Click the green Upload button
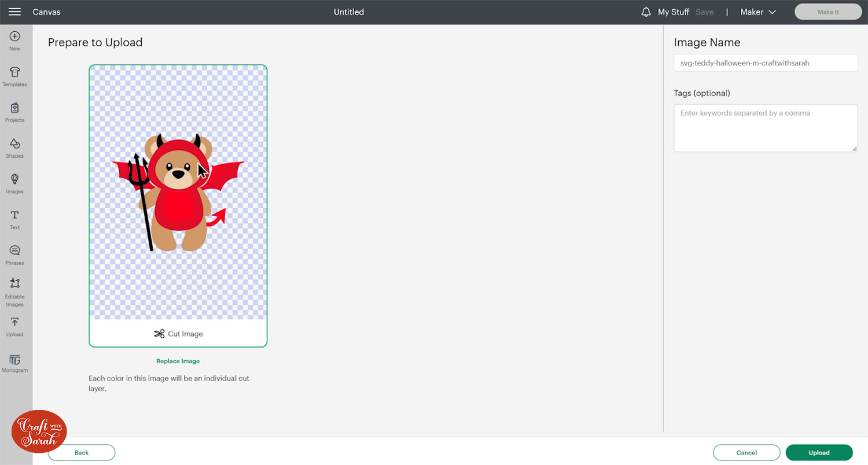Viewport: 868px width, 465px height. [819, 453]
